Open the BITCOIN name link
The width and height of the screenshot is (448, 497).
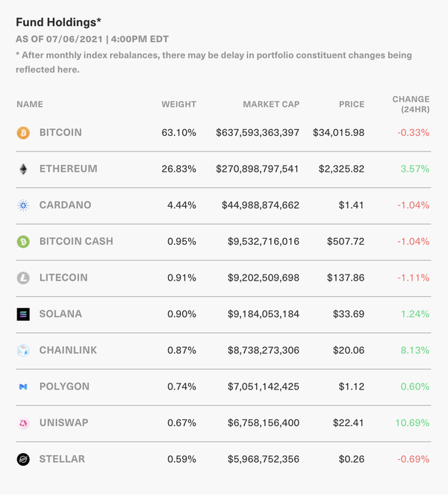[x=60, y=133]
